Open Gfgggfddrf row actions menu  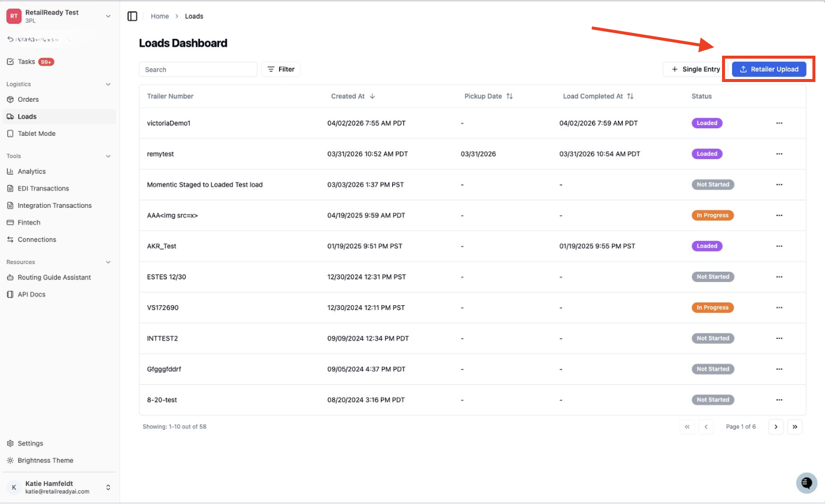(779, 369)
